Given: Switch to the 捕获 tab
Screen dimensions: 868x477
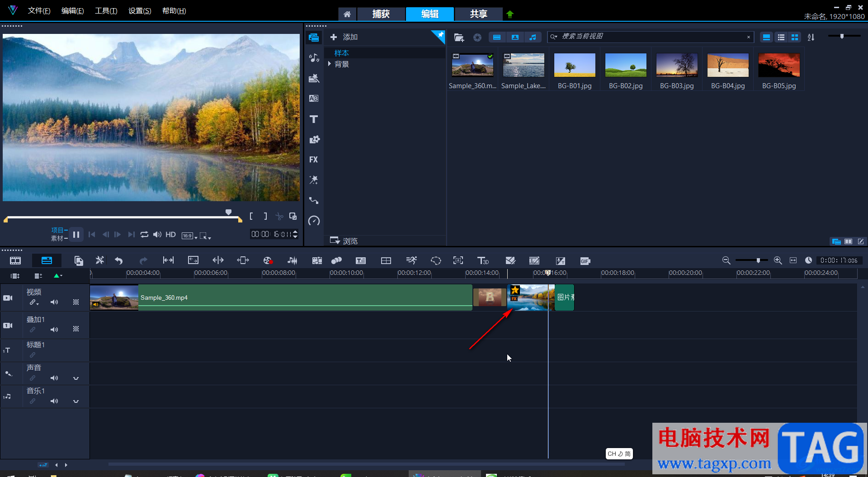Looking at the screenshot, I should coord(381,14).
